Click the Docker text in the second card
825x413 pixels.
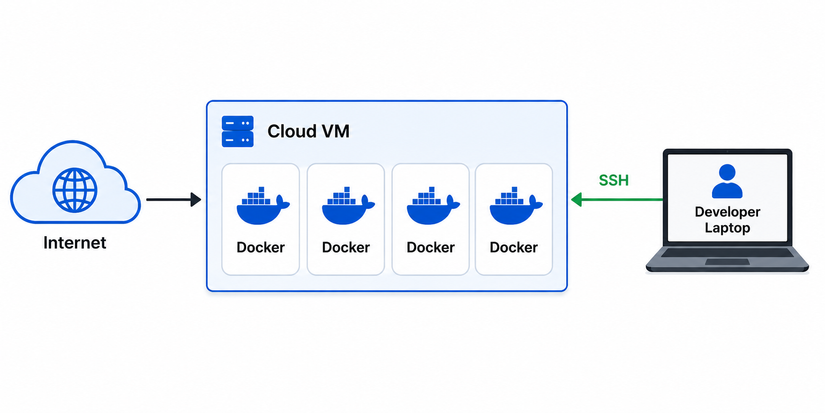pos(346,247)
